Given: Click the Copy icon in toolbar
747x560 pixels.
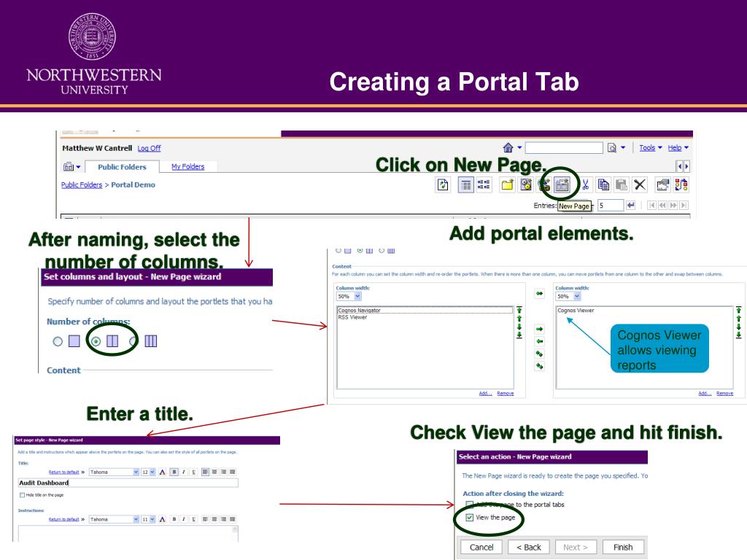Looking at the screenshot, I should click(603, 184).
